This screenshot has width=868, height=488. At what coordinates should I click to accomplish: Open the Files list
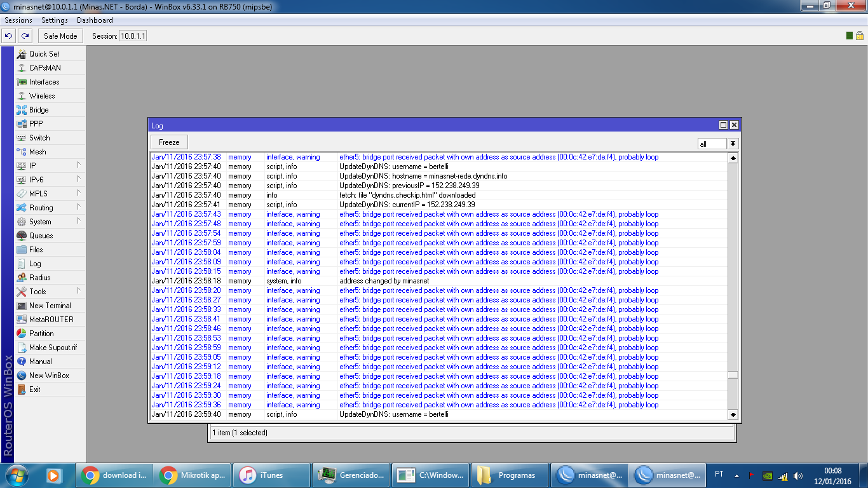click(50, 250)
